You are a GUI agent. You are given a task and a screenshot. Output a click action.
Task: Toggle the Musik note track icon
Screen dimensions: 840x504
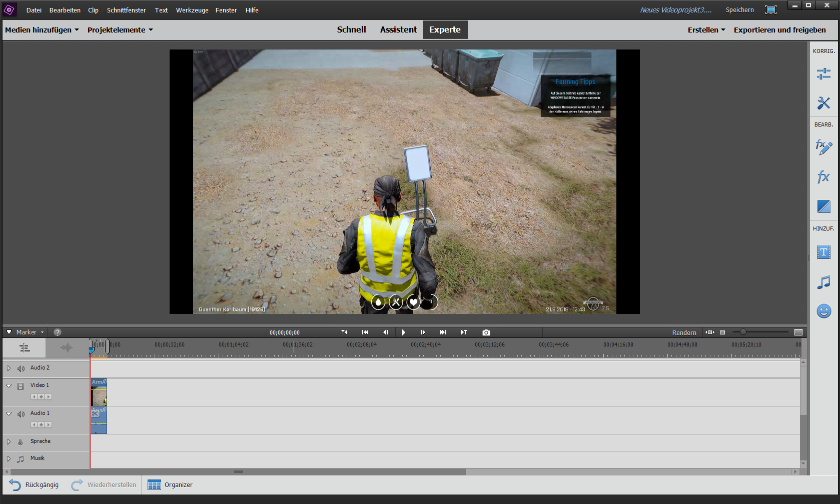21,459
